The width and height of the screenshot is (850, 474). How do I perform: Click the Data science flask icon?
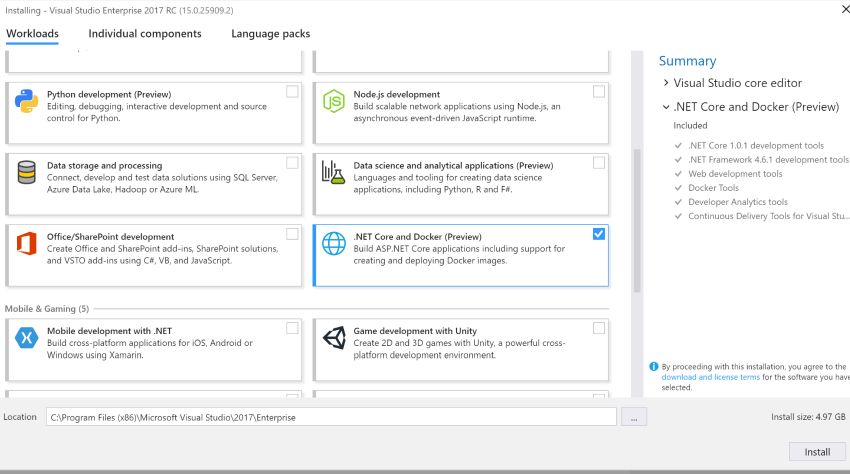click(333, 172)
